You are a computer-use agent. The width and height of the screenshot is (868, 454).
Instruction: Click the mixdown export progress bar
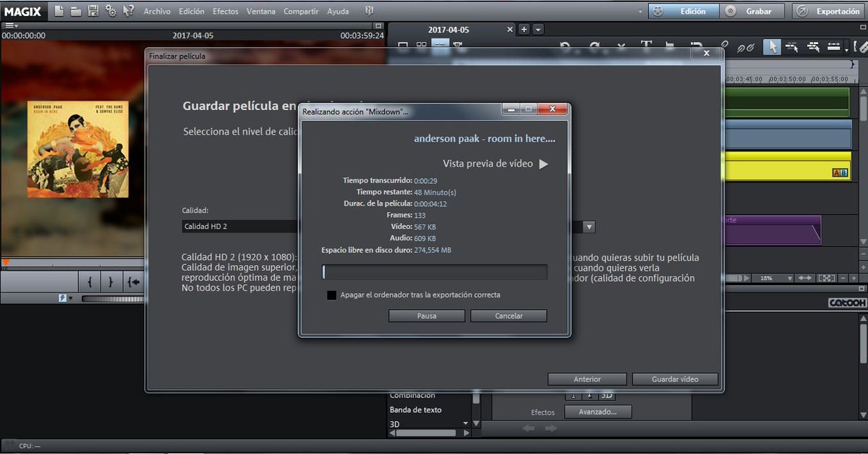(x=435, y=272)
